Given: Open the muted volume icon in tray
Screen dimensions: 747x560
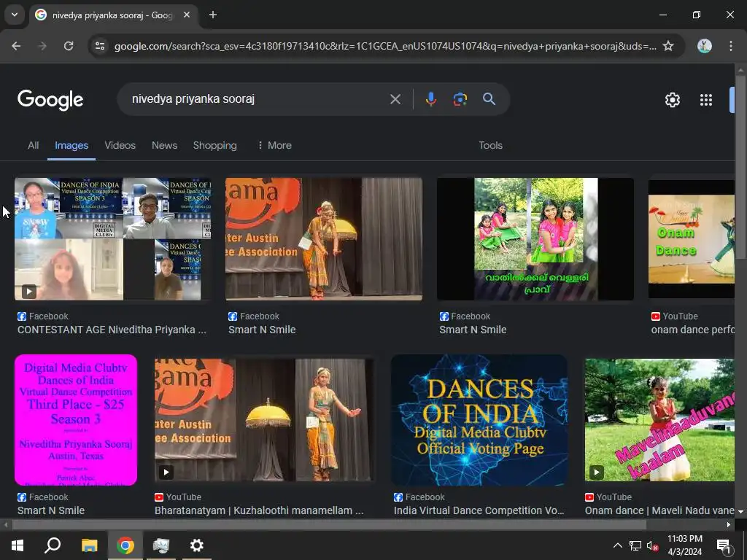Looking at the screenshot, I should 652,545.
